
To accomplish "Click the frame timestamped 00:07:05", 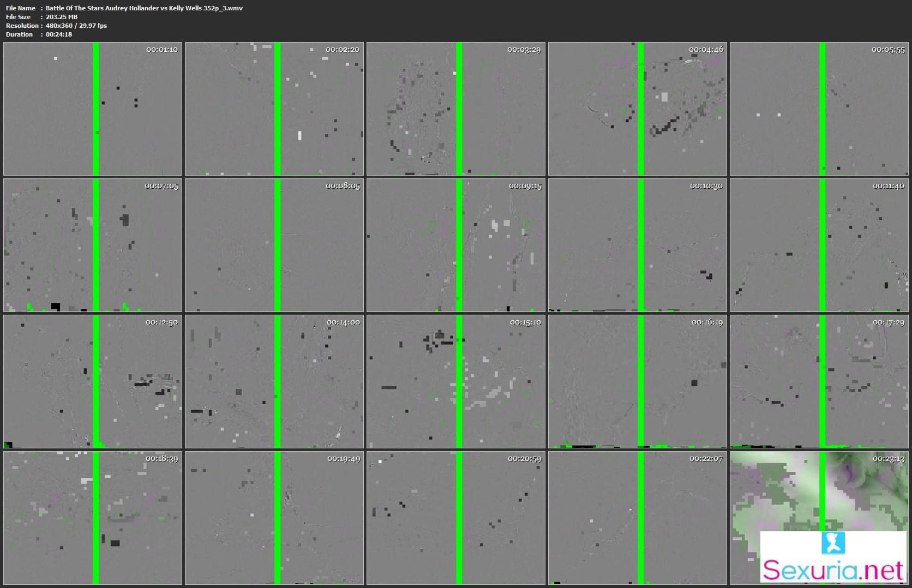I will pyautogui.click(x=93, y=245).
